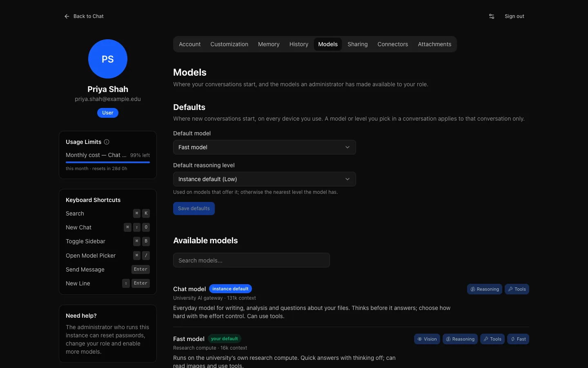Switch to the Connectors tab
Screen dimensions: 588x368
click(393, 44)
